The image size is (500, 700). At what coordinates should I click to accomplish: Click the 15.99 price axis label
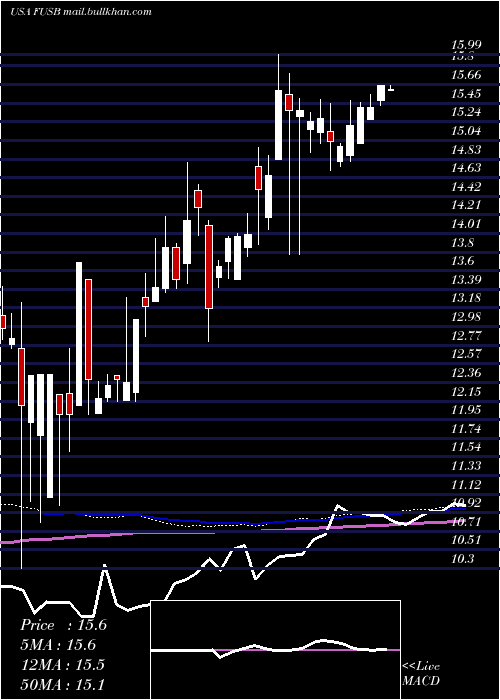tap(466, 45)
